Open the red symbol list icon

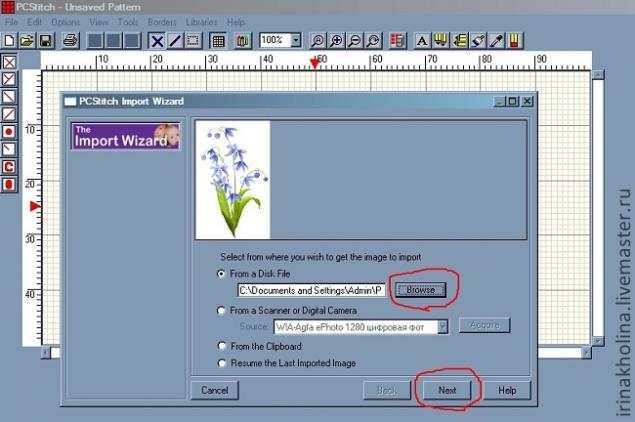(398, 41)
